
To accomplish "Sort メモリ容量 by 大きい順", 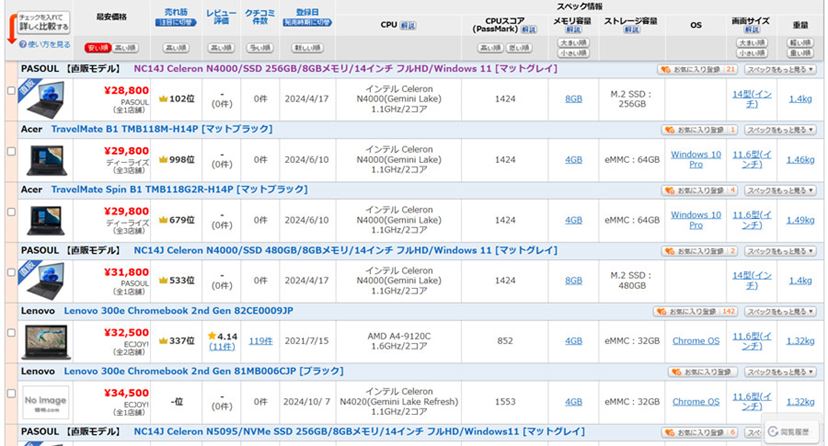I will click(x=573, y=43).
